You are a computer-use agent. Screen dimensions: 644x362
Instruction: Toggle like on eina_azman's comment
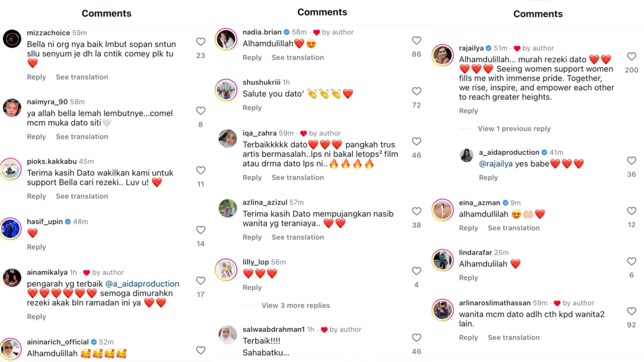631,211
